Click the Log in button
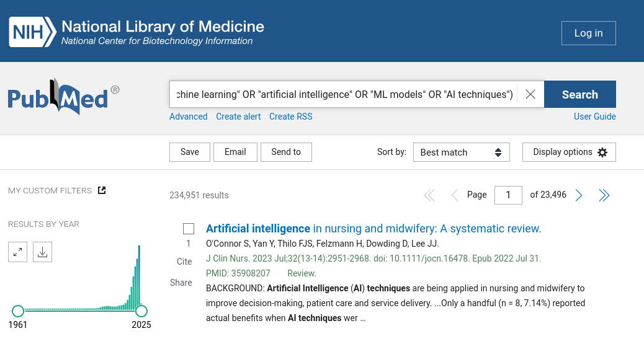The height and width of the screenshot is (344, 644). pyautogui.click(x=588, y=33)
